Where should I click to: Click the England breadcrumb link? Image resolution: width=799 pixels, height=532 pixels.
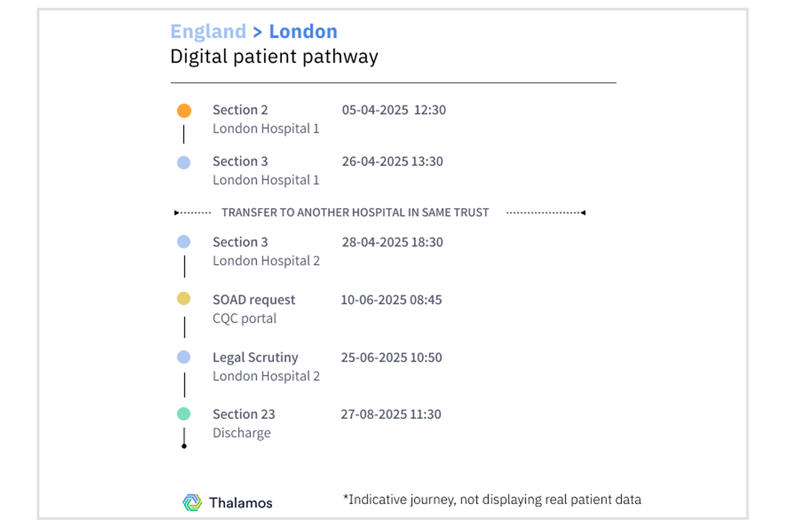pyautogui.click(x=208, y=31)
